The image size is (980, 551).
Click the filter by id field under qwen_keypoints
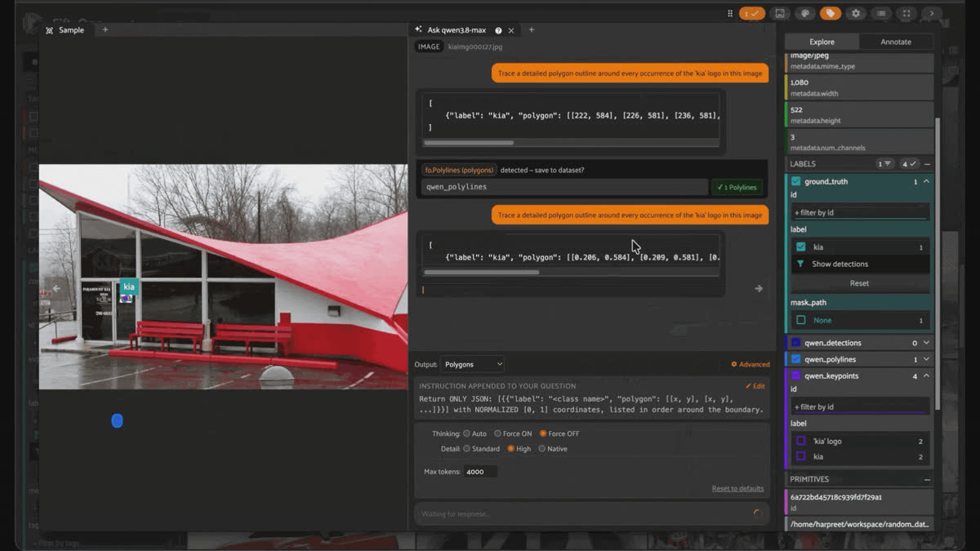pos(859,407)
